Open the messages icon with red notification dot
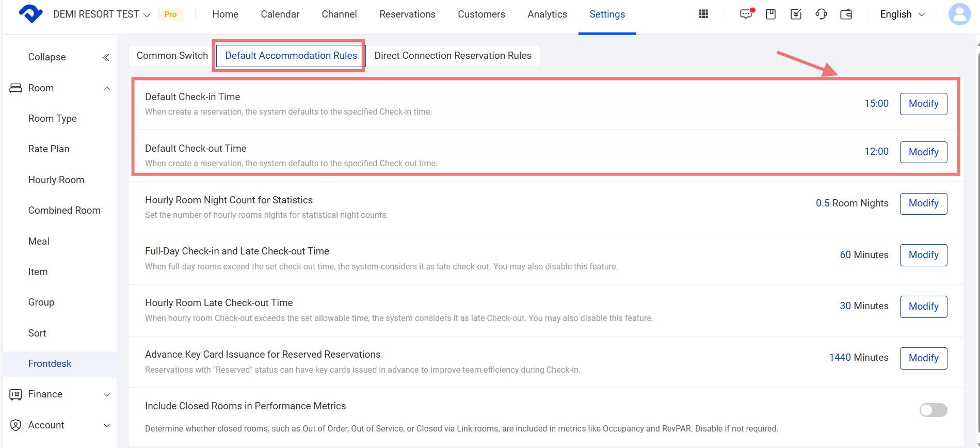Screen dimensions: 980x448 click(746, 14)
